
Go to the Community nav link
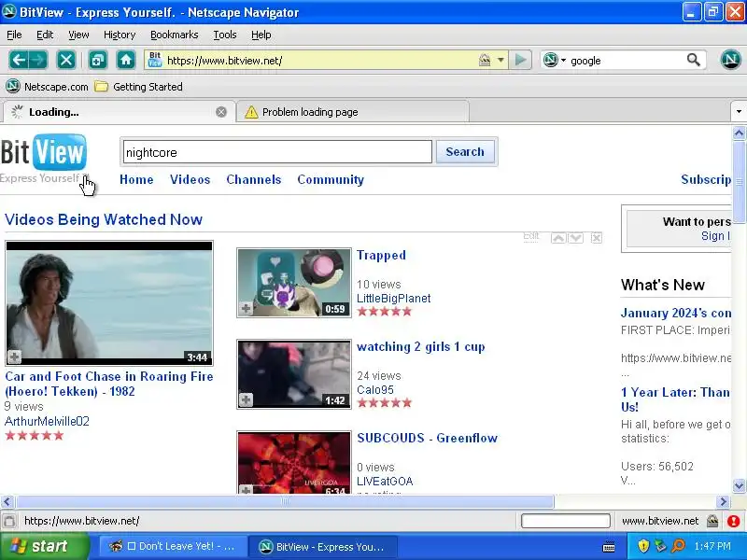click(x=331, y=179)
